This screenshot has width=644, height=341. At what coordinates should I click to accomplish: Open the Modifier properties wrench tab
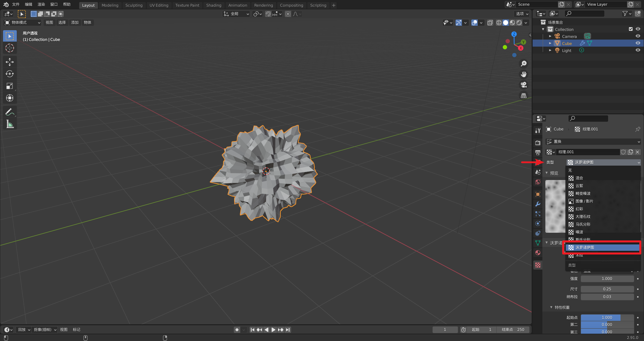click(538, 204)
